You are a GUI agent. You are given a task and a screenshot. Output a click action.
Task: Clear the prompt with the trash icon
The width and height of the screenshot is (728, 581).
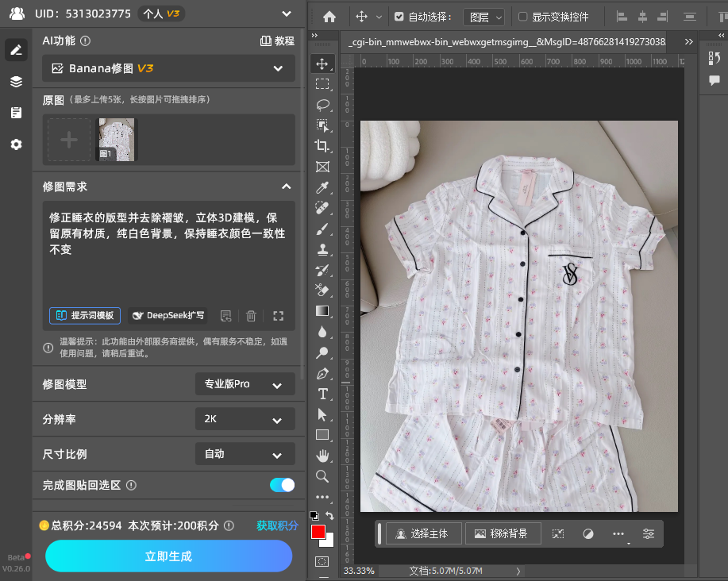tap(251, 316)
